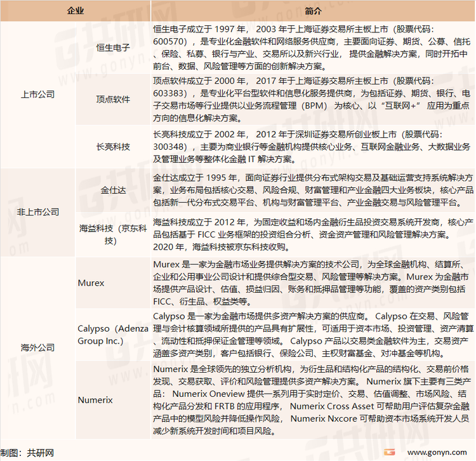Click the 金仕达成立于 1995 年 description
Screen dimensions: 476x461
pos(313,190)
